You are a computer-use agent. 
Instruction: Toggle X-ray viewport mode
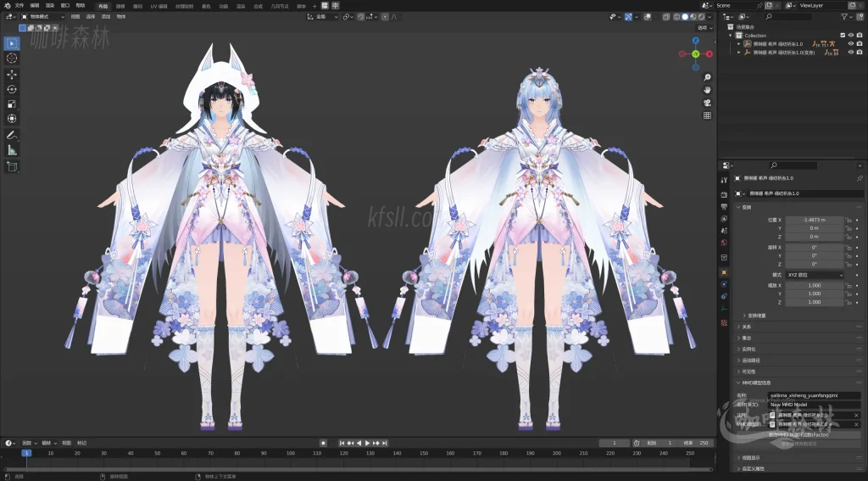(666, 17)
